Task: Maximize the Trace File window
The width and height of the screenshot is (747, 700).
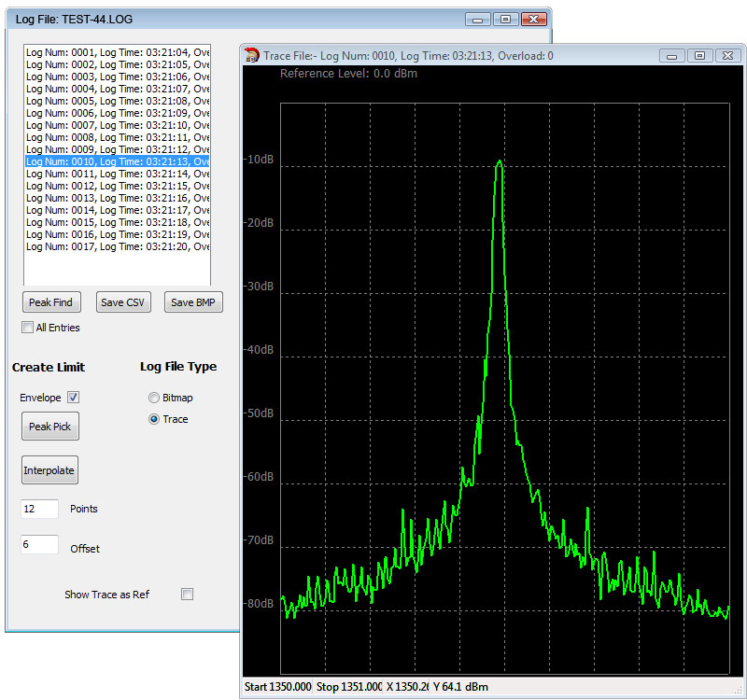Action: 699,56
